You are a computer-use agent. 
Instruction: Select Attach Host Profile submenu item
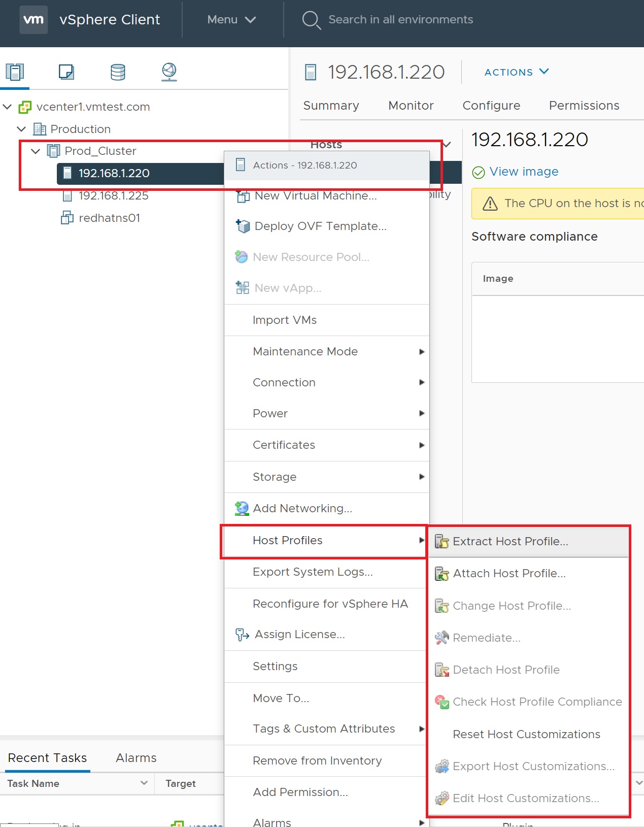point(509,573)
